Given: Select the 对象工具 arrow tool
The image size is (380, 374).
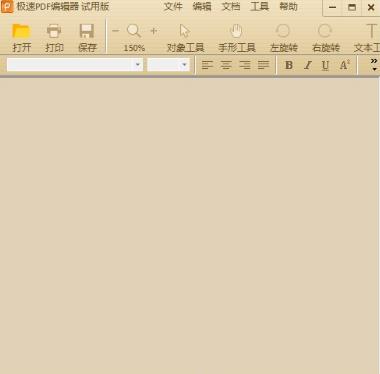Looking at the screenshot, I should pyautogui.click(x=185, y=31).
